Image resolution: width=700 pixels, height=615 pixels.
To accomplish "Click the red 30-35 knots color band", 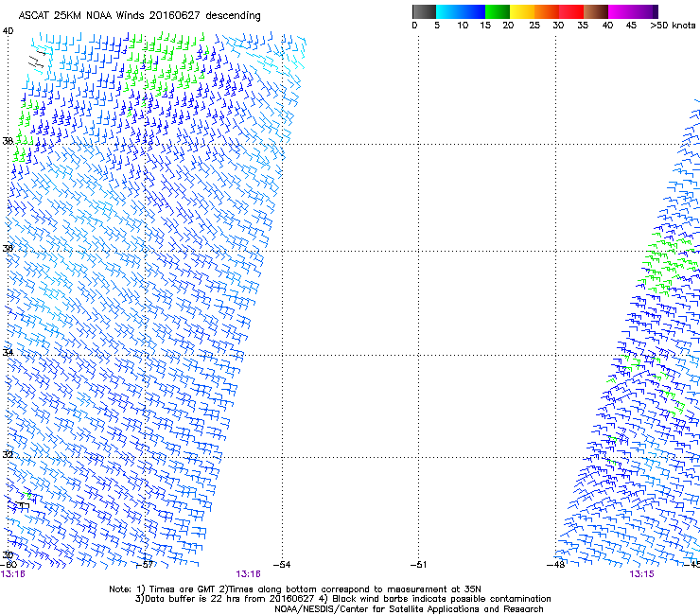I will point(571,11).
